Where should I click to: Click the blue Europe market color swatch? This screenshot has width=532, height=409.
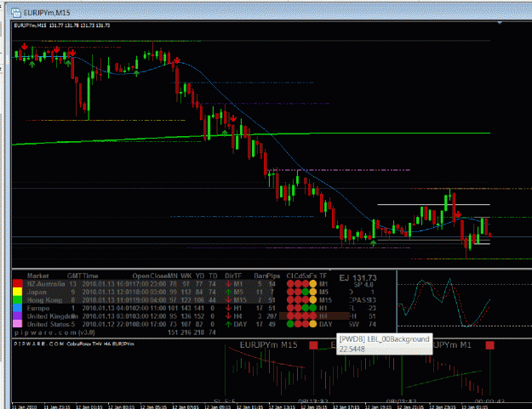18,309
